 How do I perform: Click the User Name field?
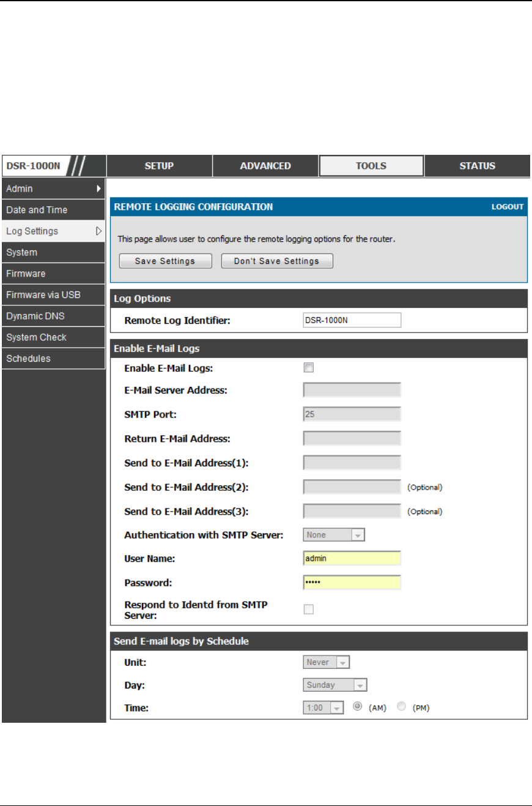pyautogui.click(x=352, y=558)
